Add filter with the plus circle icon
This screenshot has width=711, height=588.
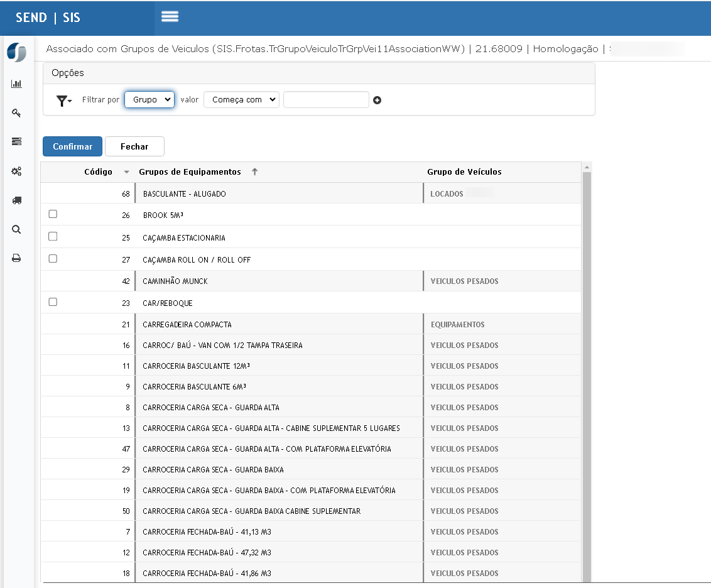click(377, 100)
